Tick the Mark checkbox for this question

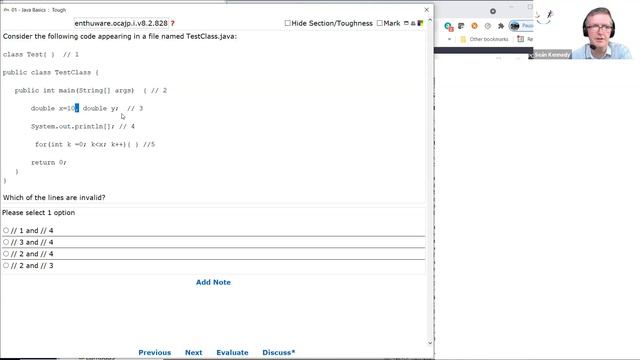380,23
